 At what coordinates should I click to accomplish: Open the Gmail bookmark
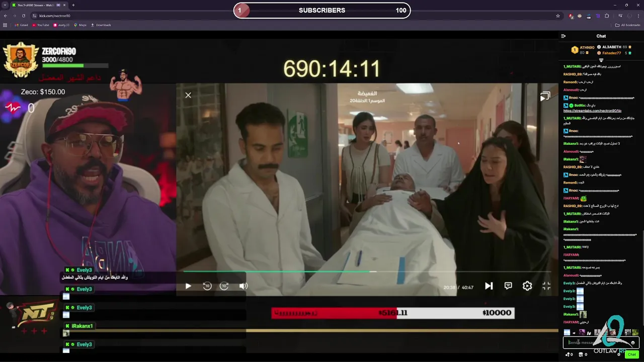[21, 25]
